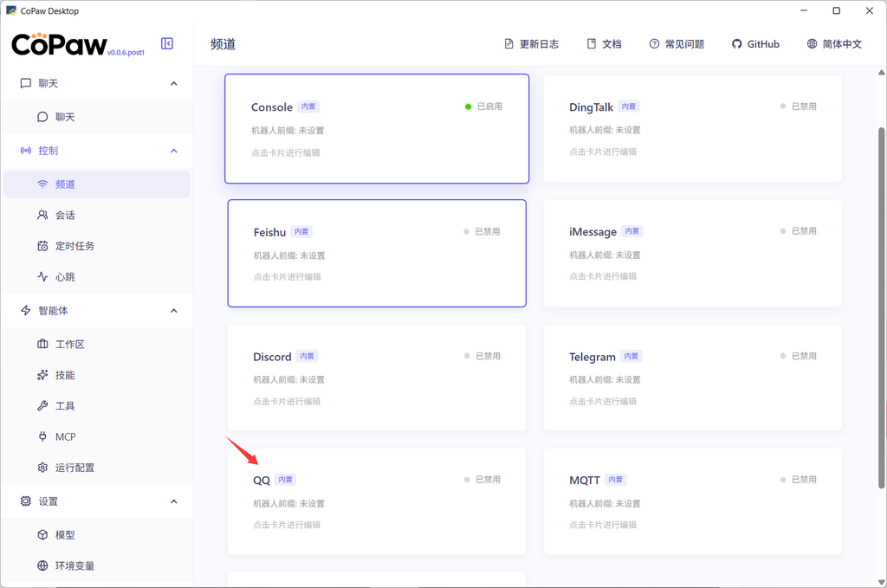Open the QQ channel card
This screenshot has height=588, width=887.
click(x=376, y=501)
